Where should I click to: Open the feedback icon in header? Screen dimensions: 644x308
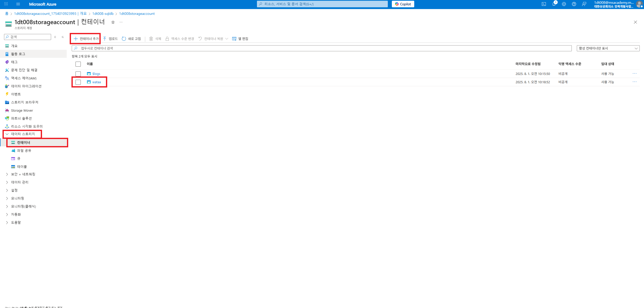(x=584, y=4)
